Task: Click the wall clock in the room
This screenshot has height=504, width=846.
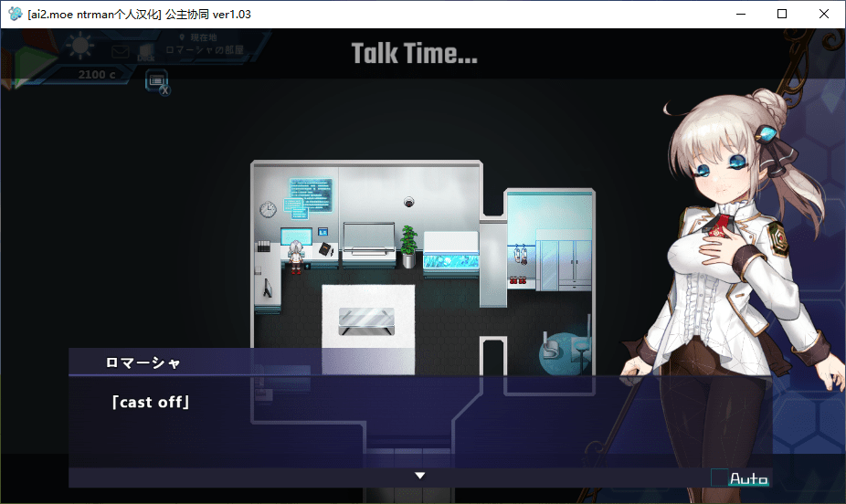Action: (268, 209)
